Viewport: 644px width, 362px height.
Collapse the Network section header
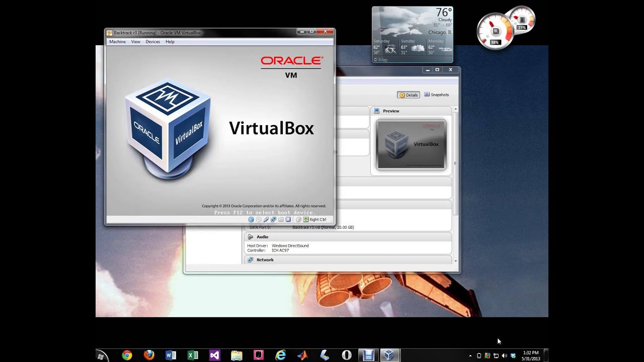tap(347, 260)
